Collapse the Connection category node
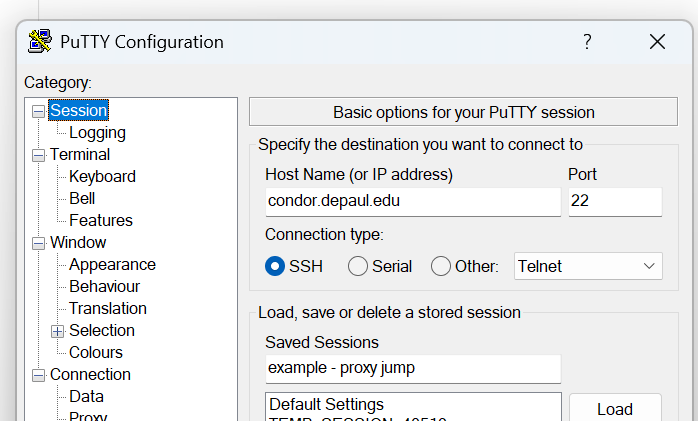698x421 pixels. pyautogui.click(x=39, y=375)
